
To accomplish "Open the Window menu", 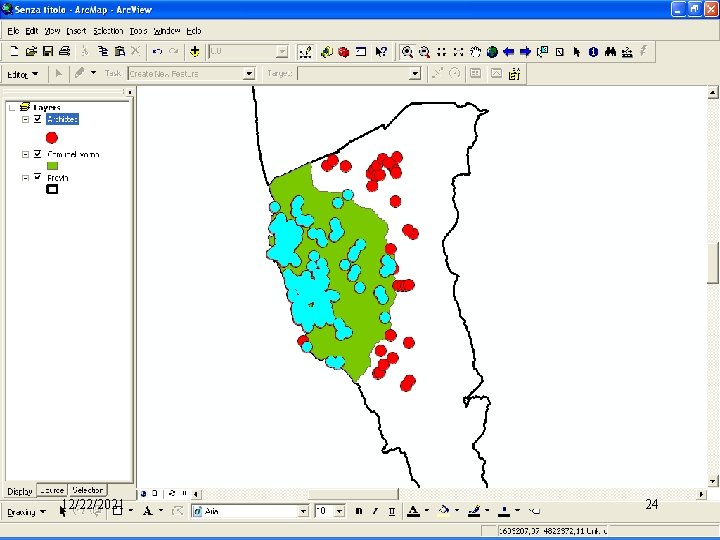I will coord(167,31).
